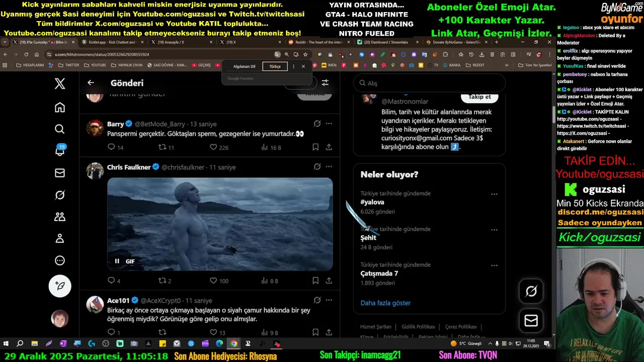Open Profile icon in X sidebar

tap(60, 238)
